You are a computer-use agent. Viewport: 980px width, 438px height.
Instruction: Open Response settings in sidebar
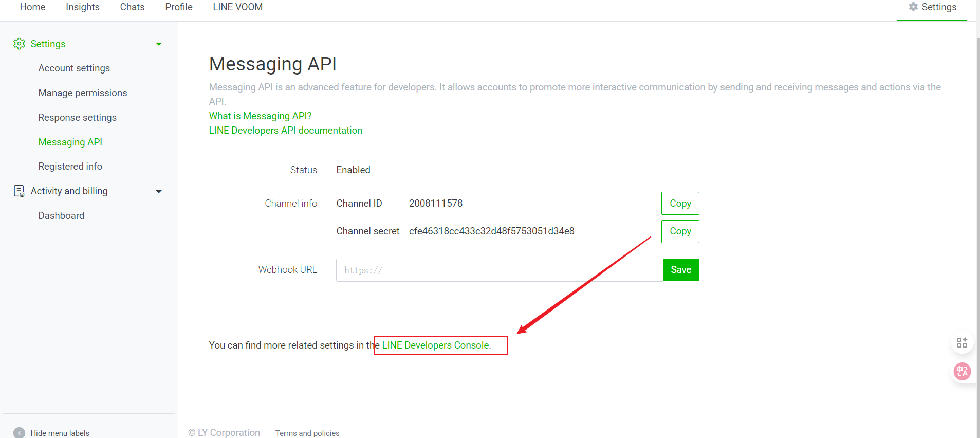coord(78,118)
